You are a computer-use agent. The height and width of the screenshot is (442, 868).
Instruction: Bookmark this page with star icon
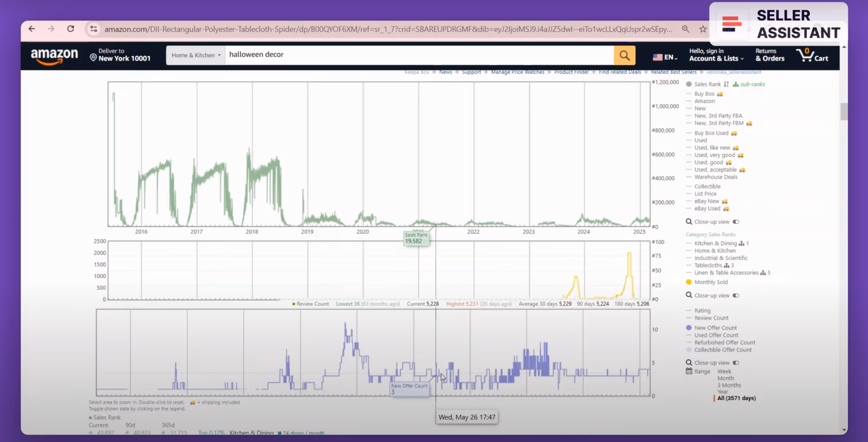pyautogui.click(x=703, y=29)
